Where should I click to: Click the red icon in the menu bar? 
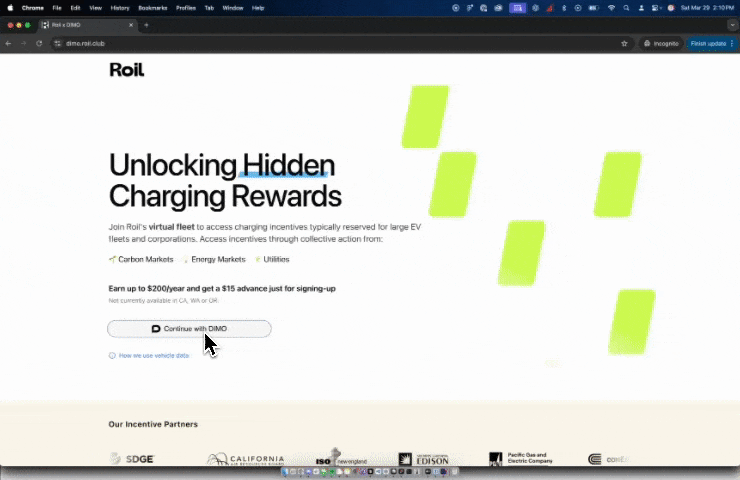click(x=550, y=8)
